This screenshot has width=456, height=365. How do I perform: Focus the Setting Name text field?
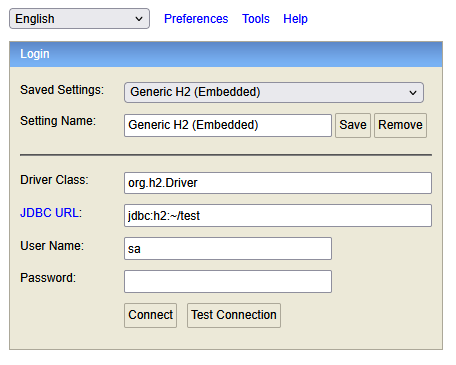click(228, 125)
